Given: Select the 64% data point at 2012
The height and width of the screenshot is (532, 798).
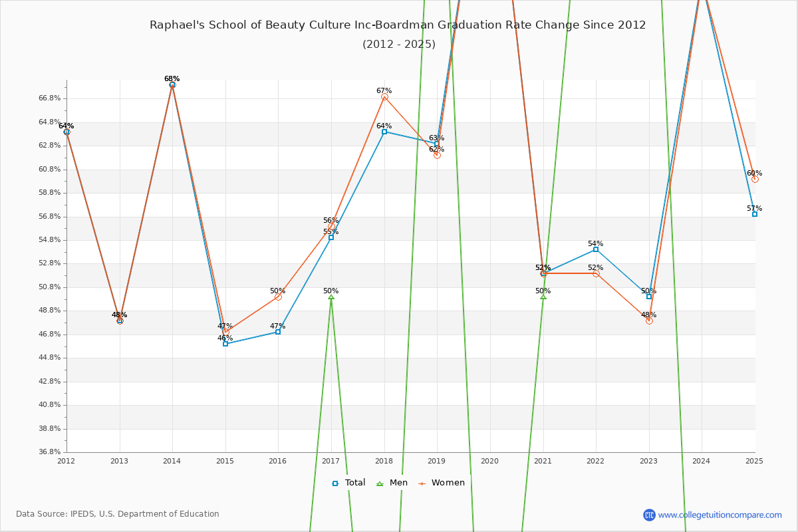Looking at the screenshot, I should [66, 132].
